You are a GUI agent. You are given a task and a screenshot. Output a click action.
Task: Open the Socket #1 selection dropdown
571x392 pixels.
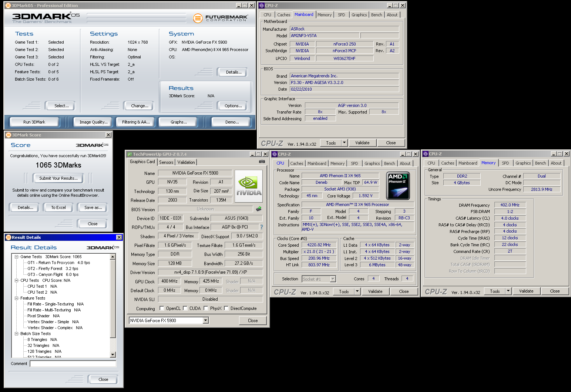pos(333,279)
